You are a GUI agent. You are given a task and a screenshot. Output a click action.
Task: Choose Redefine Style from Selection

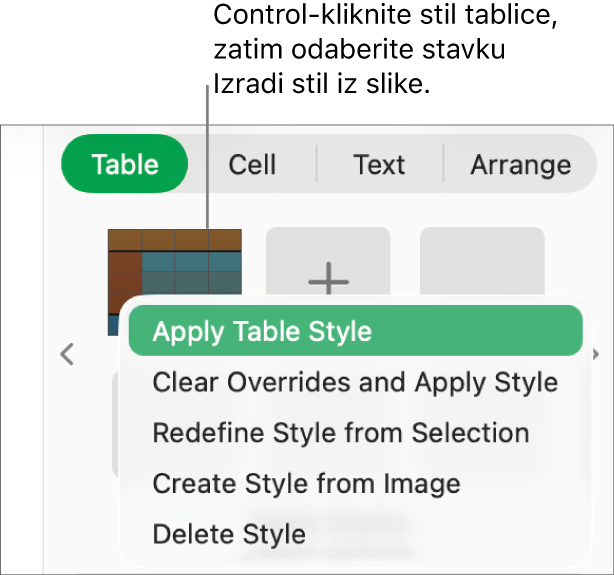(341, 433)
